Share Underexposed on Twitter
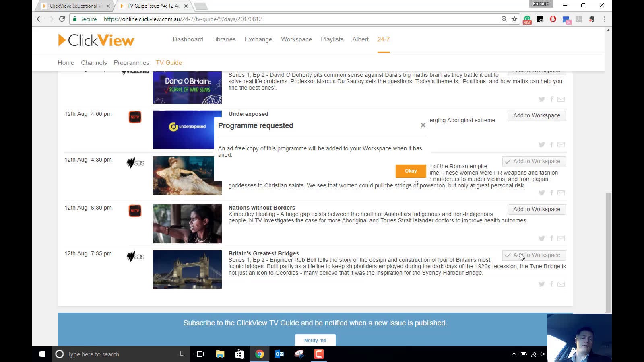The width and height of the screenshot is (644, 362). [542, 144]
